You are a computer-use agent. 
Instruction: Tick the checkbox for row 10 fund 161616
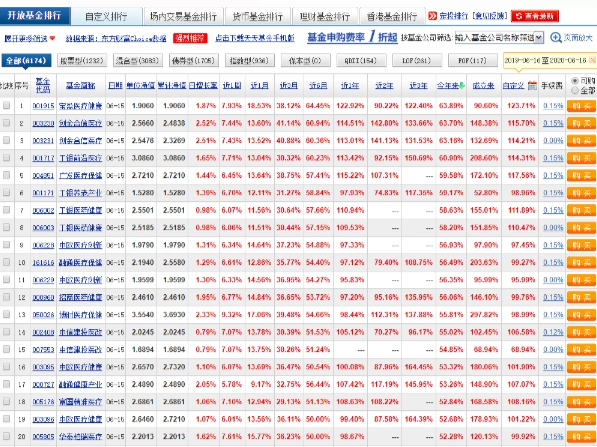(6, 262)
